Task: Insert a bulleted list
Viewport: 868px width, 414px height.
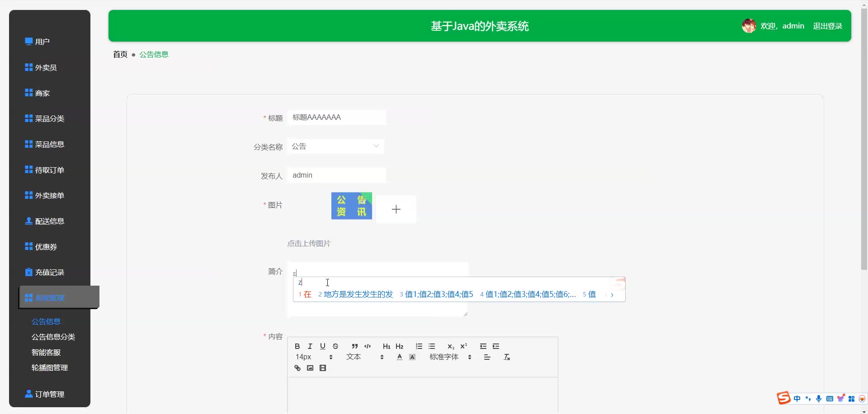Action: tap(432, 346)
